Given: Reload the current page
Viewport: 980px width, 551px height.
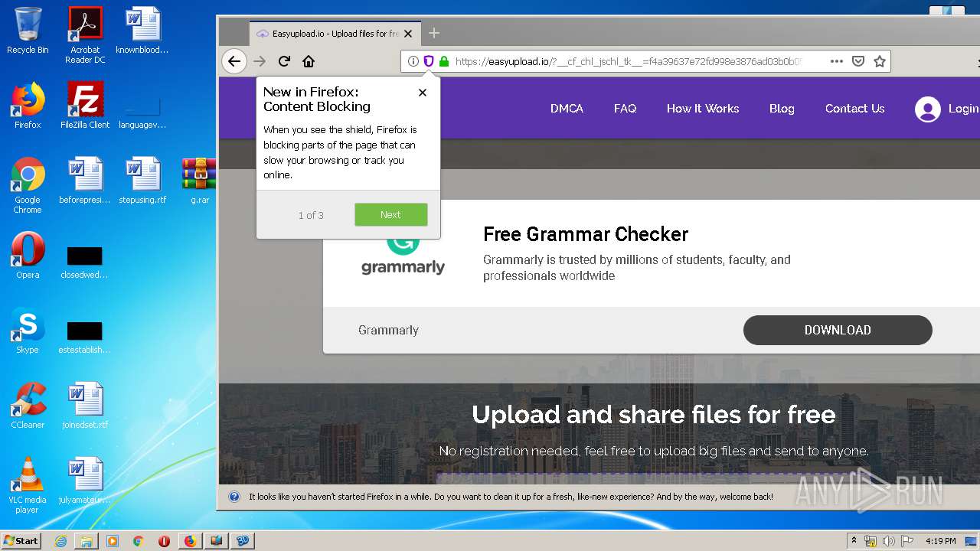Looking at the screenshot, I should (284, 61).
